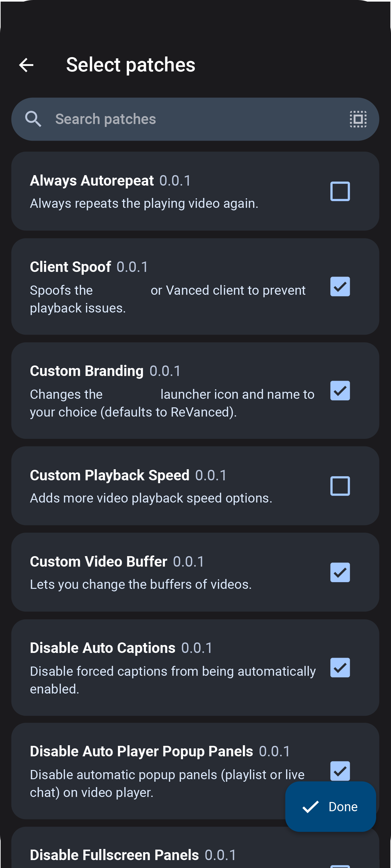Tap the Disable Auto Captions description
Screen dimensions: 391x868
[x=173, y=680]
